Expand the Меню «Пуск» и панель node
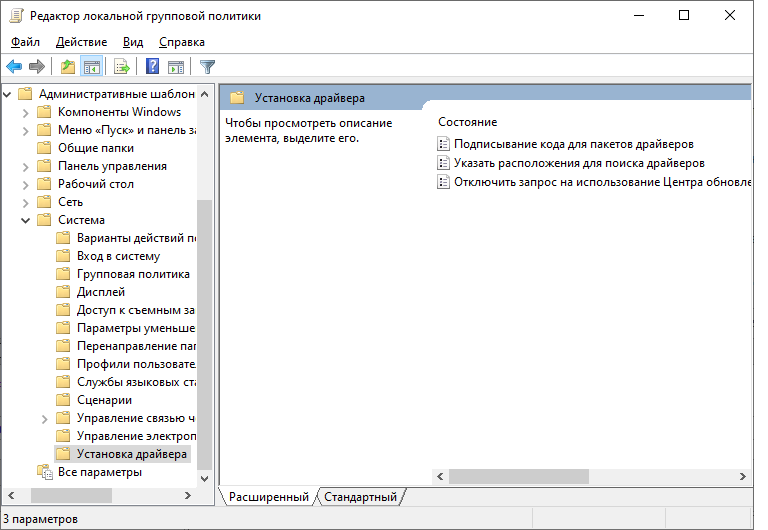This screenshot has width=768, height=530. (x=25, y=131)
